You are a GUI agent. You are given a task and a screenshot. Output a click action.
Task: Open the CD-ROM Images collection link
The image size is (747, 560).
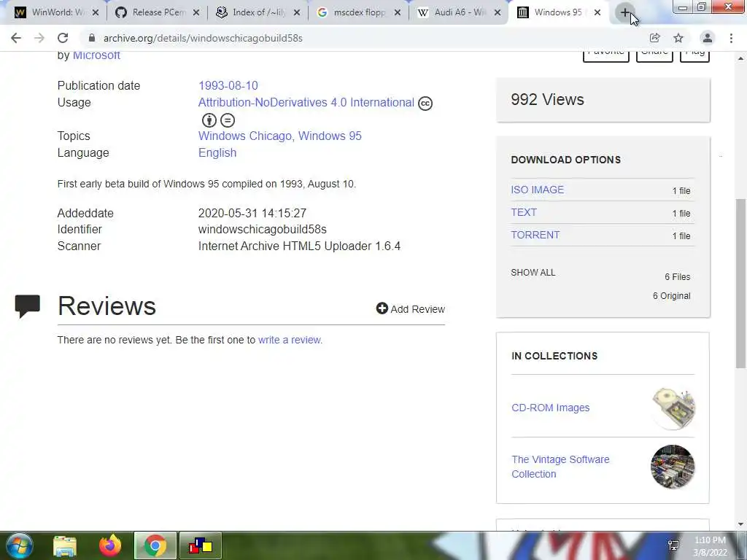(550, 408)
